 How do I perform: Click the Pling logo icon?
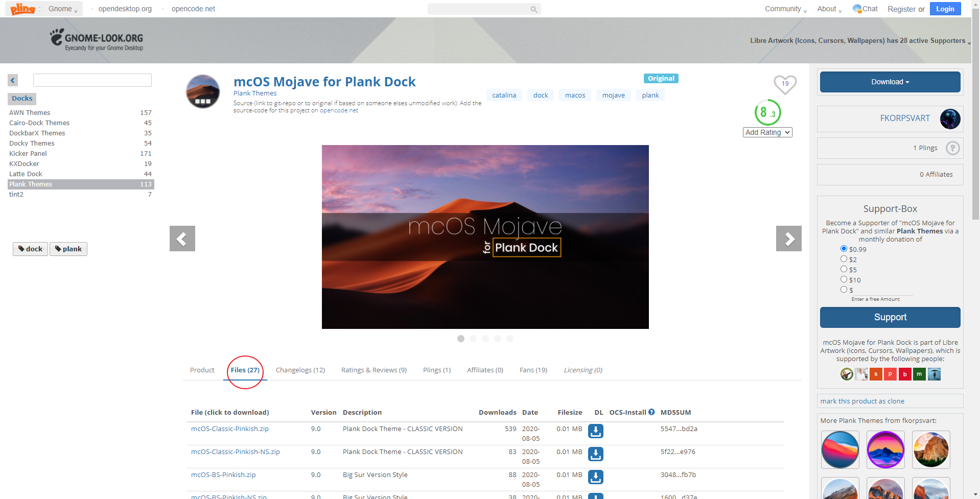click(23, 9)
